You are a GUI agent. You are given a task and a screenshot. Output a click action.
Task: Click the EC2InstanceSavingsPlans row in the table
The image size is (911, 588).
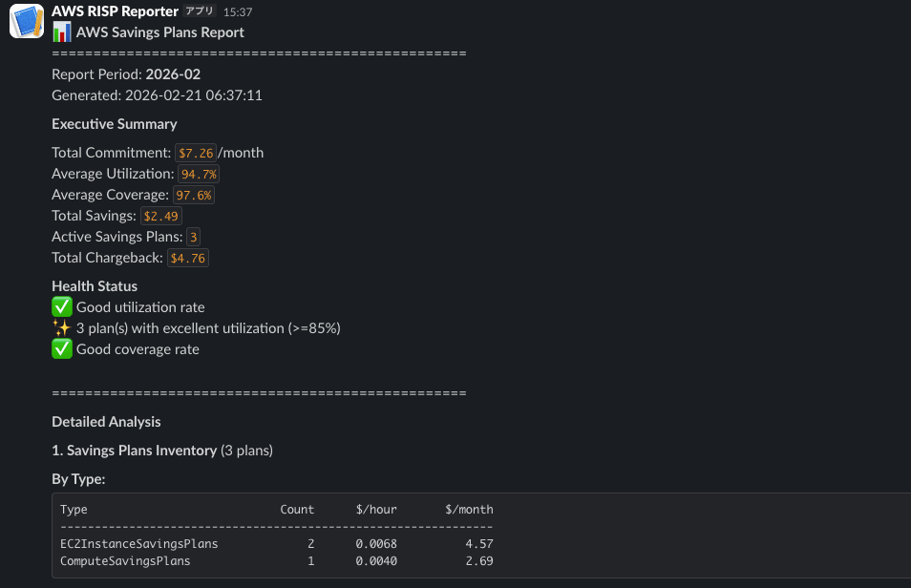138,544
